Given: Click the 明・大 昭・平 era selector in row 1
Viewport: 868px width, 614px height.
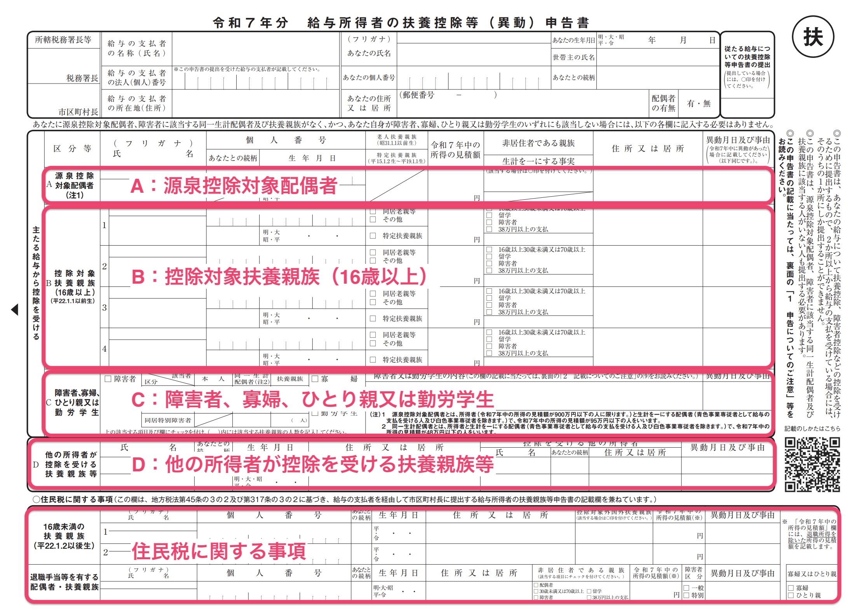Looking at the screenshot, I should tap(271, 236).
